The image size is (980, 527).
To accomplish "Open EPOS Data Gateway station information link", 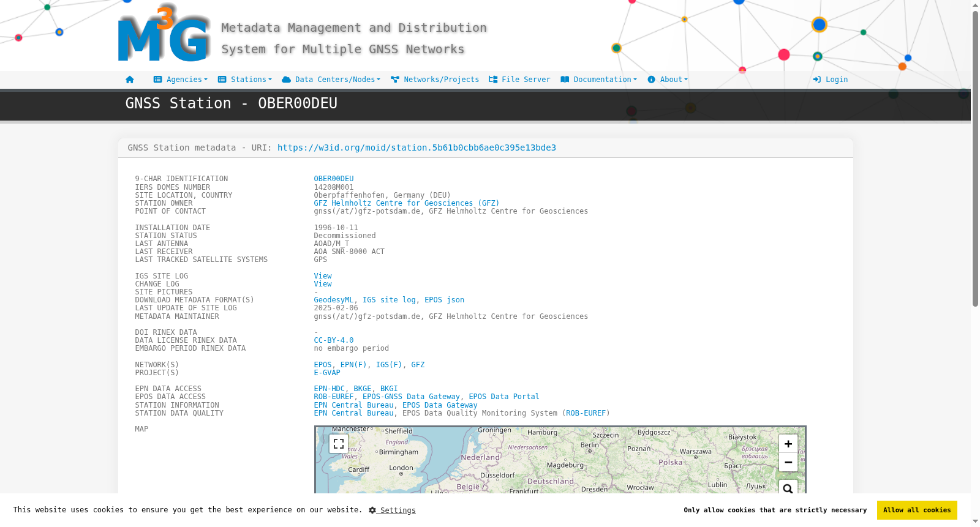I will pyautogui.click(x=440, y=405).
